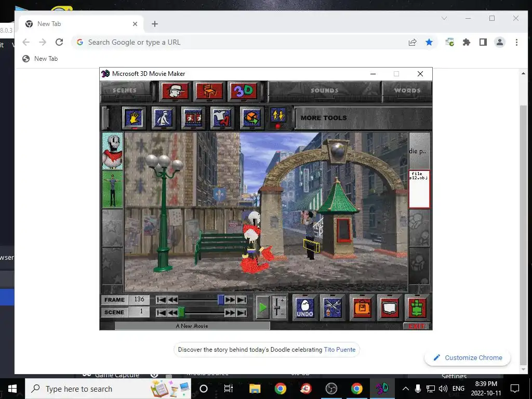
Task: Open the Tito Puente doodle link
Action: click(340, 350)
